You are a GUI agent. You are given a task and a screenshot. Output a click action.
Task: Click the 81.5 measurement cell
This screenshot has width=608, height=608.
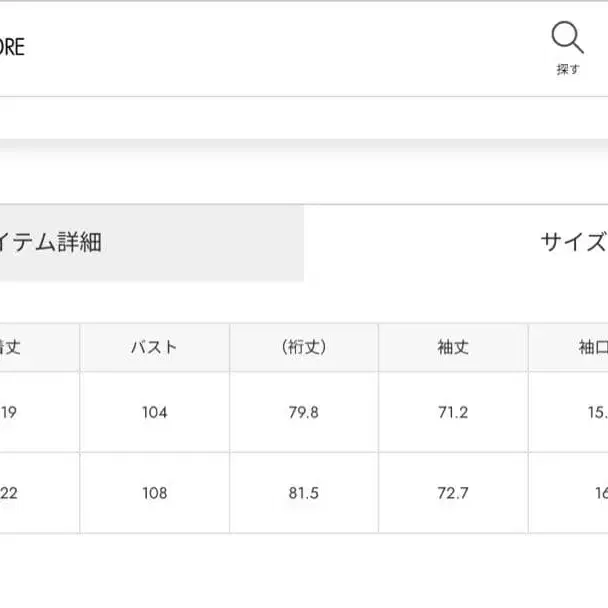point(303,492)
